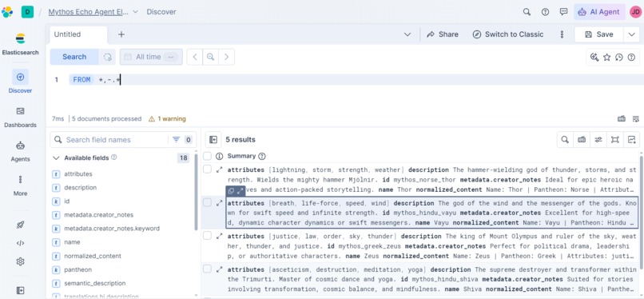Add query to starred with star icon
Screen dimensions: 644x299
(606, 57)
